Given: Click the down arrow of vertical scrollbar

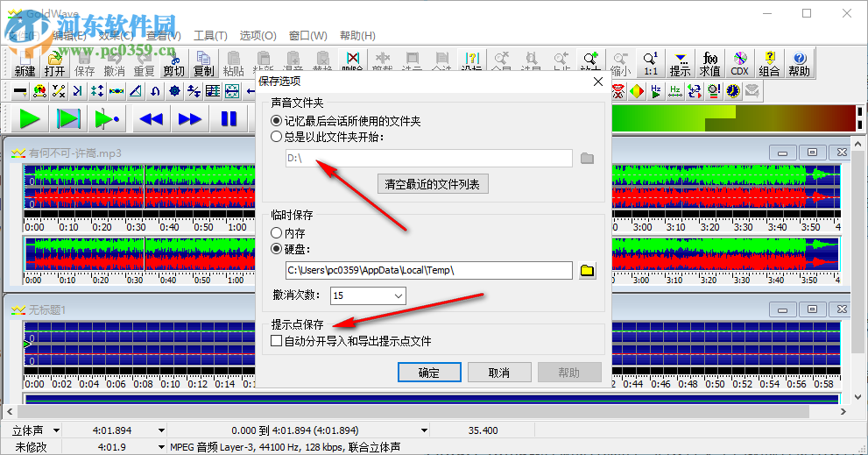Looking at the screenshot, I should (x=858, y=397).
